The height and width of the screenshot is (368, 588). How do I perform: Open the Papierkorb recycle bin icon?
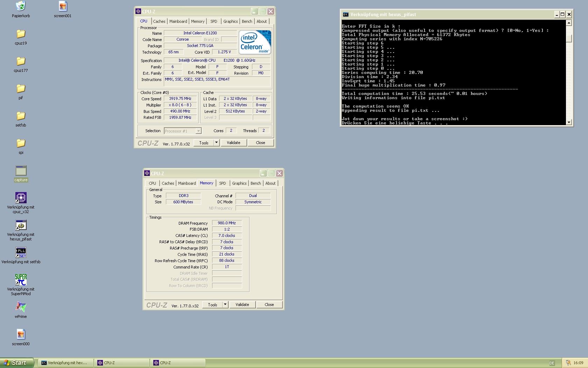tap(21, 6)
